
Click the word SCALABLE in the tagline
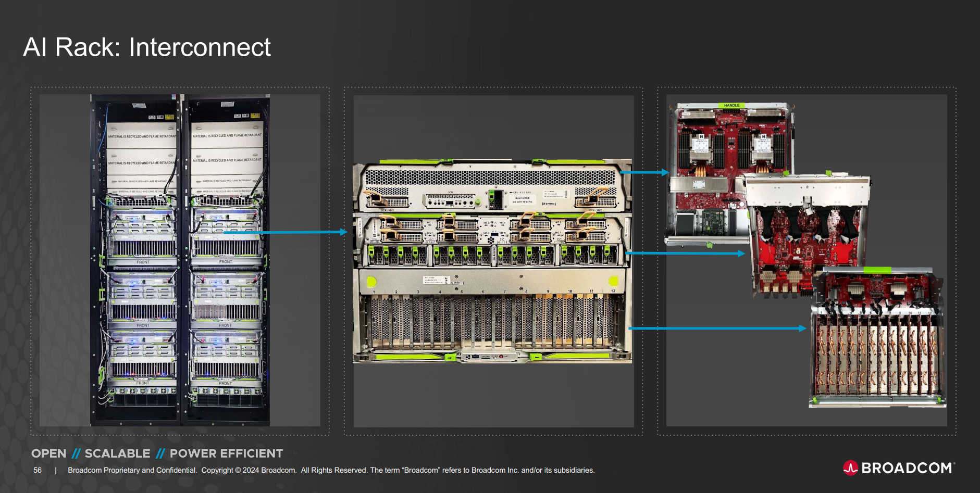117,453
